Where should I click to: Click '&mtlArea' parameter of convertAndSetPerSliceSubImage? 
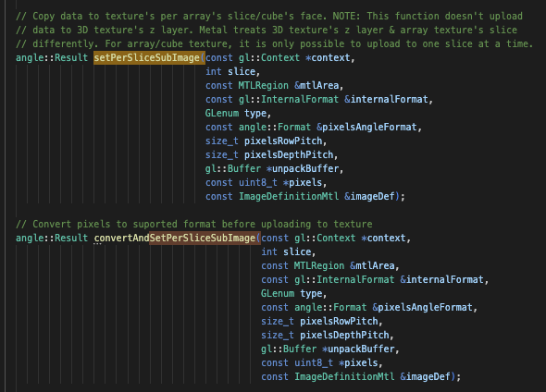[x=372, y=266]
